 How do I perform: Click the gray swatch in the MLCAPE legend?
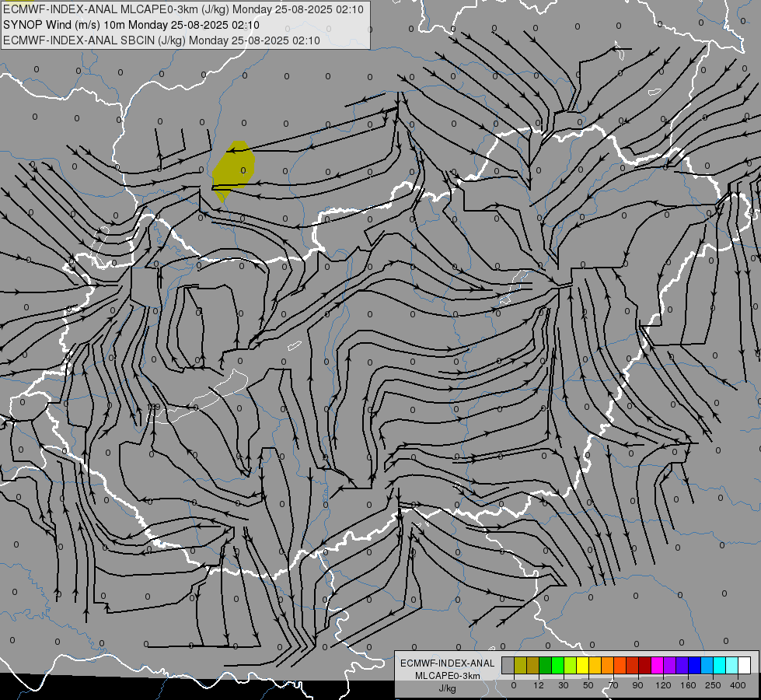[x=508, y=666]
